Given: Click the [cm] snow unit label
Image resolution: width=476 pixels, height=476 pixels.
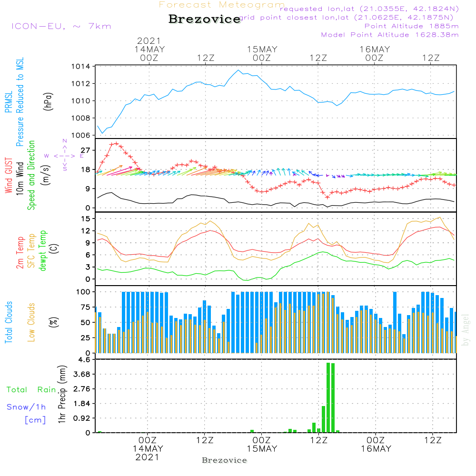Looking at the screenshot, I should (35, 420).
